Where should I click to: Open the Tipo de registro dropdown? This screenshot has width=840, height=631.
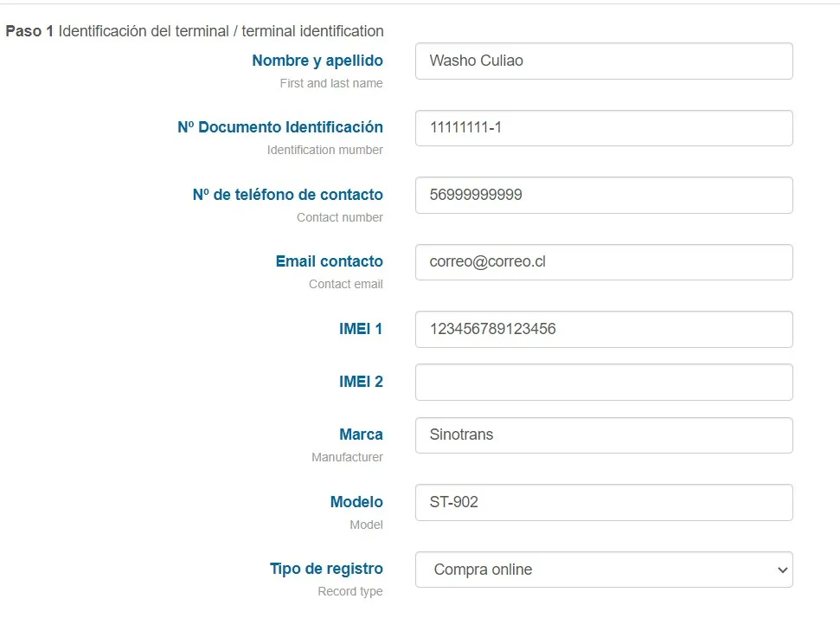tap(604, 570)
